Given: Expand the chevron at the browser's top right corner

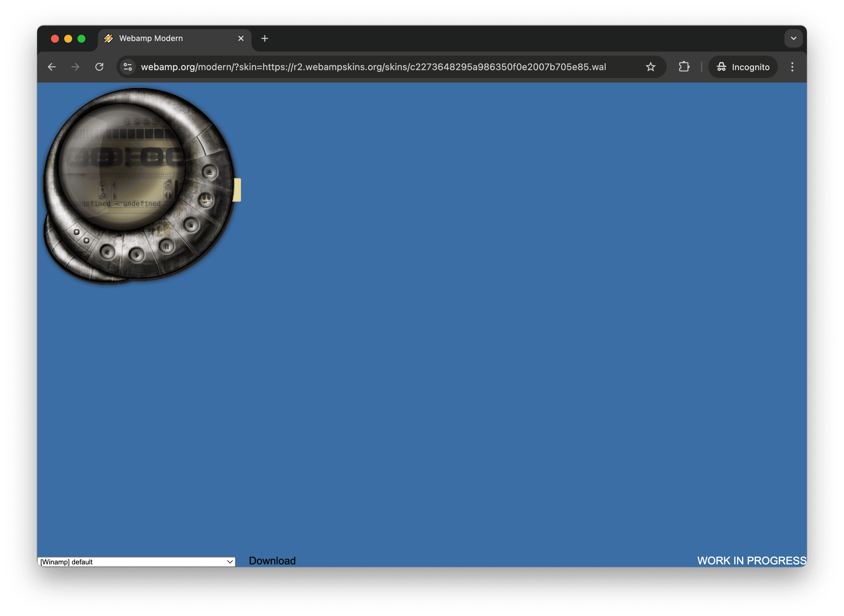Looking at the screenshot, I should pos(794,38).
